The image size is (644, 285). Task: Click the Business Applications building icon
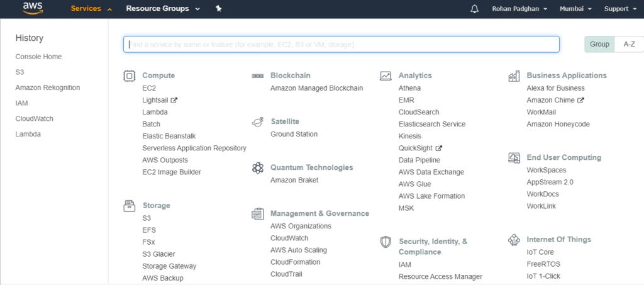pos(514,76)
